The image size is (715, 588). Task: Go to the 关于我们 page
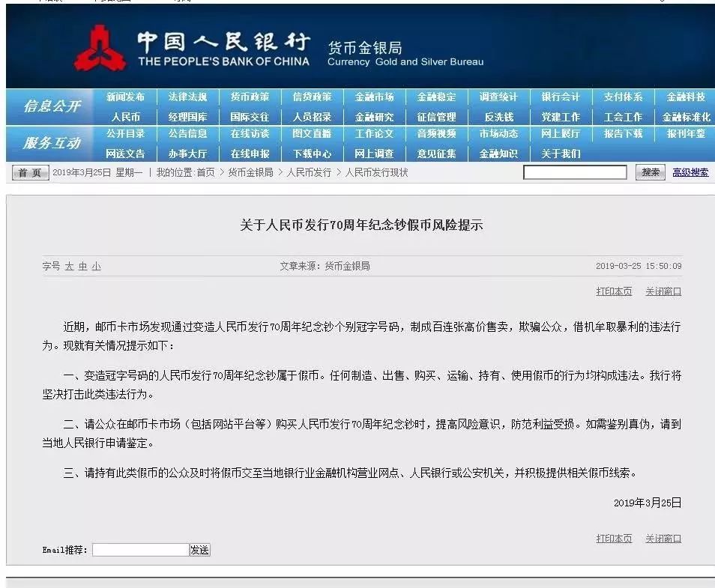pyautogui.click(x=561, y=154)
